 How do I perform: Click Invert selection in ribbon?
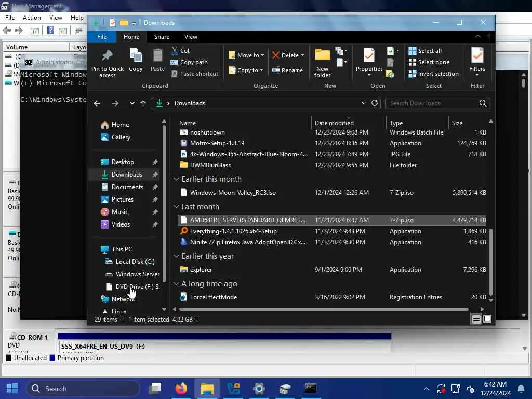[x=434, y=74]
